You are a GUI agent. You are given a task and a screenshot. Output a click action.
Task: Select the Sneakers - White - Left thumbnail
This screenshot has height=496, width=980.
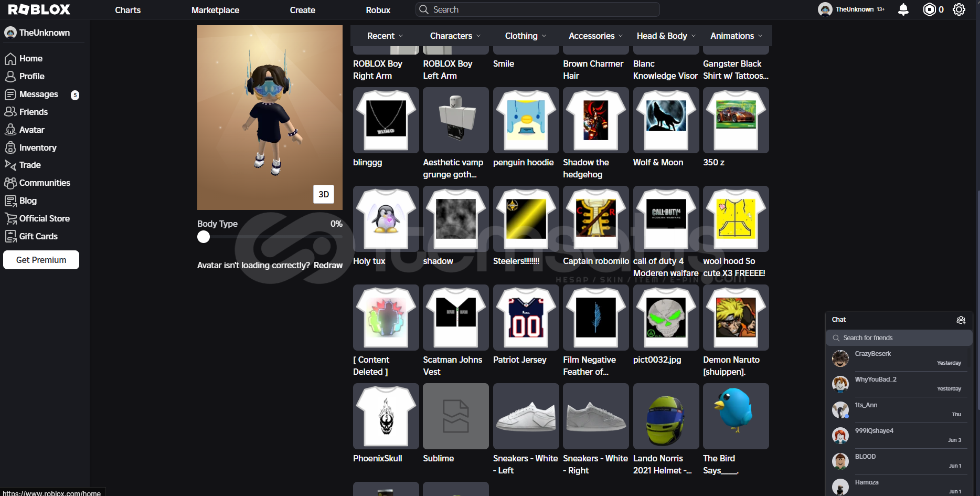coord(526,416)
